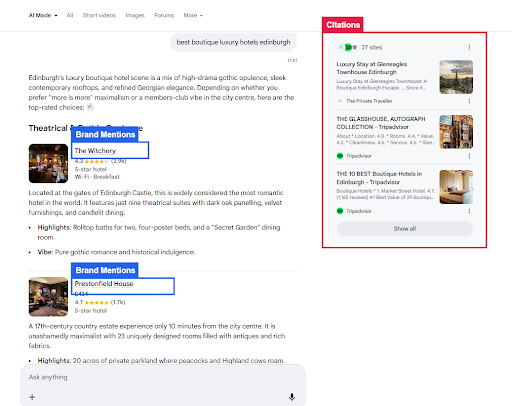The height and width of the screenshot is (406, 512).
Task: Open more options beside 27 sites
Action: 469,47
